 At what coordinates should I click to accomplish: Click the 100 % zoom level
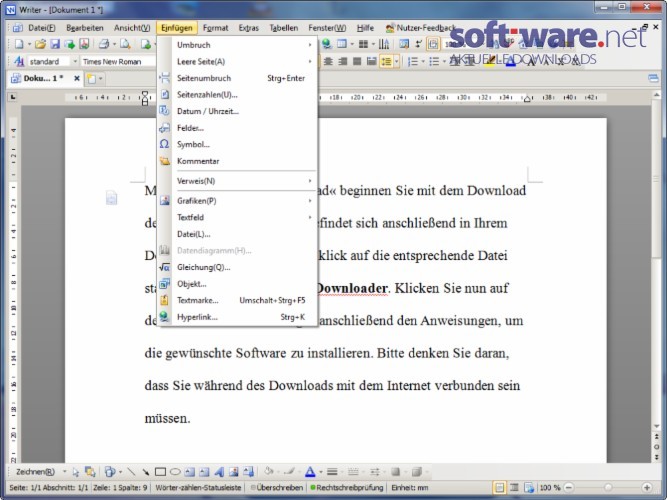pyautogui.click(x=549, y=488)
